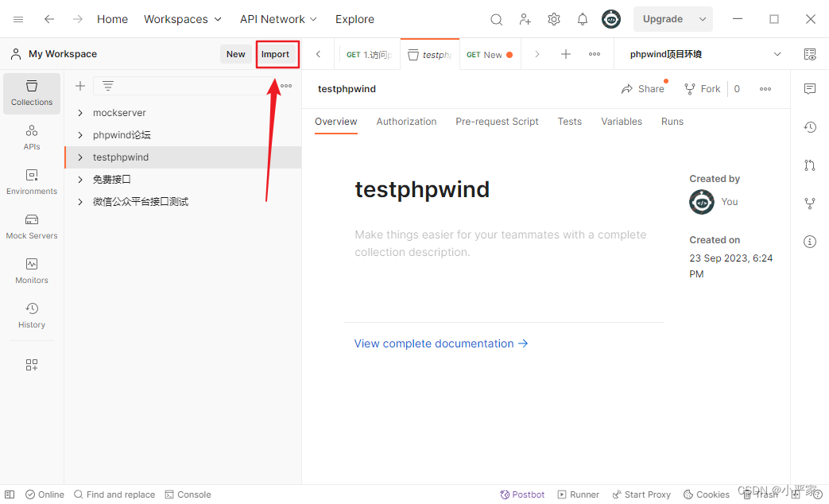Open the hamburger main menu
The image size is (829, 504).
pos(18,19)
